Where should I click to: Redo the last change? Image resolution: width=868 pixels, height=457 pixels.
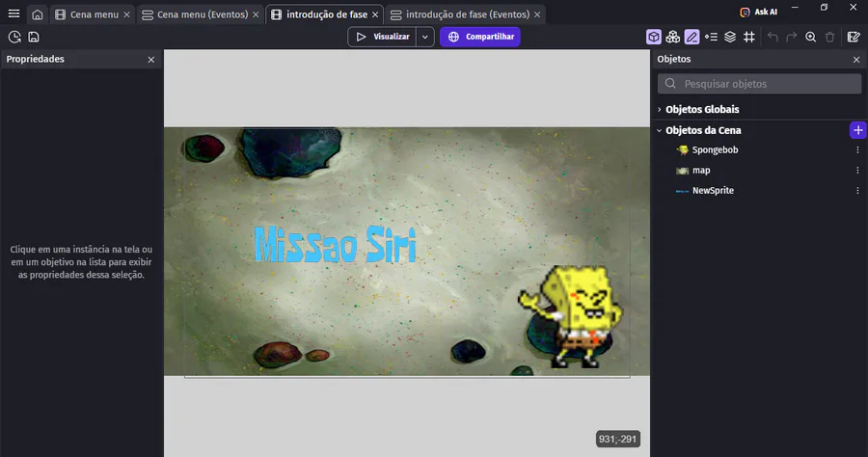792,37
